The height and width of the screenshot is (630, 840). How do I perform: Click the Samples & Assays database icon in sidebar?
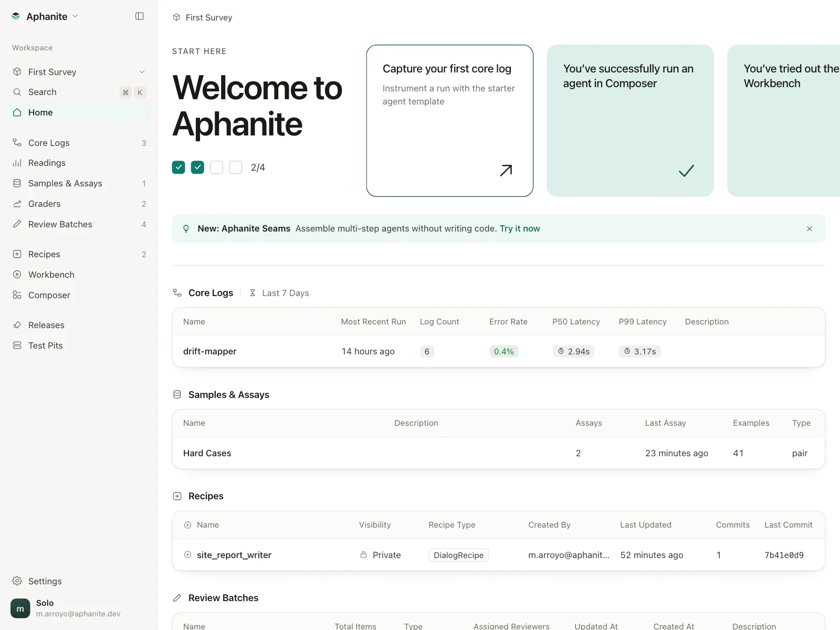tap(17, 183)
